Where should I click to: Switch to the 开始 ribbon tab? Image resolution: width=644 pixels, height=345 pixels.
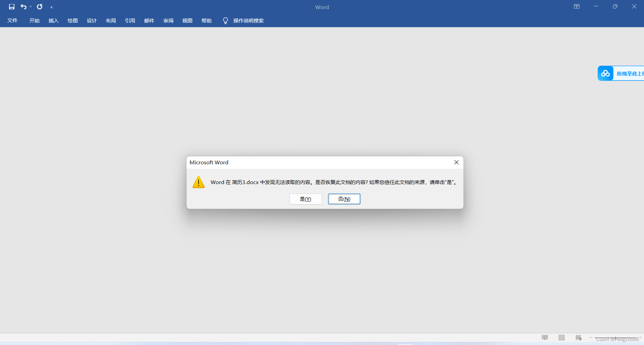pyautogui.click(x=35, y=20)
